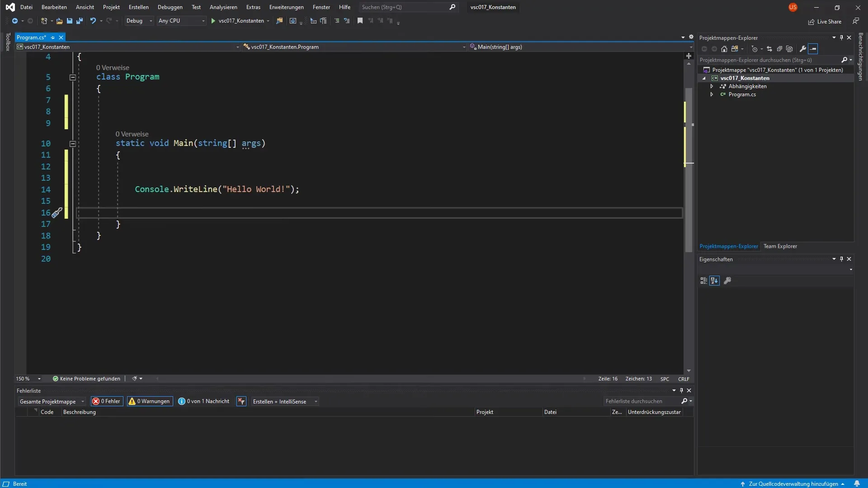Click the collapse all icon in Projektmappen-Explorer
The image size is (868, 488).
pos(779,49)
